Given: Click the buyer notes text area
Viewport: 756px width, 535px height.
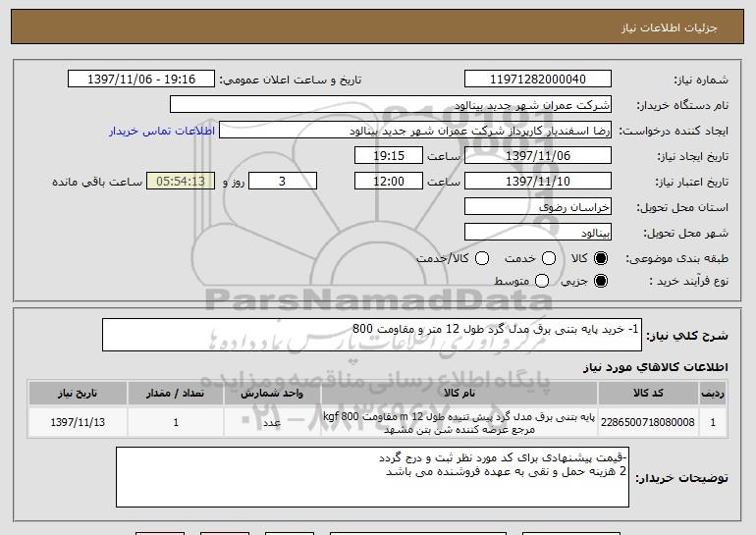Looking at the screenshot, I should 372,477.
